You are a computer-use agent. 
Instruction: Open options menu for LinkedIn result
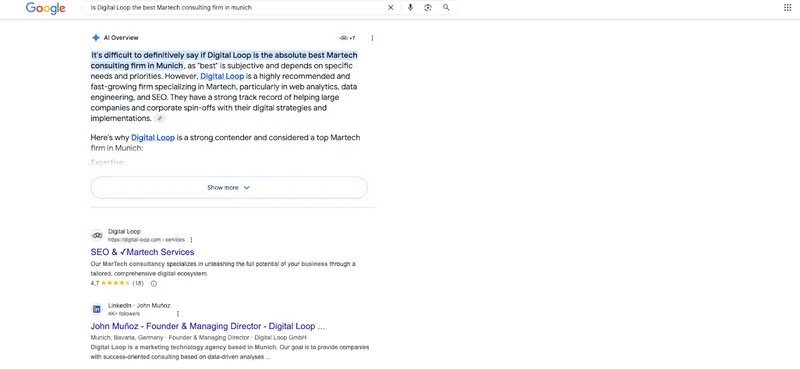[178, 314]
